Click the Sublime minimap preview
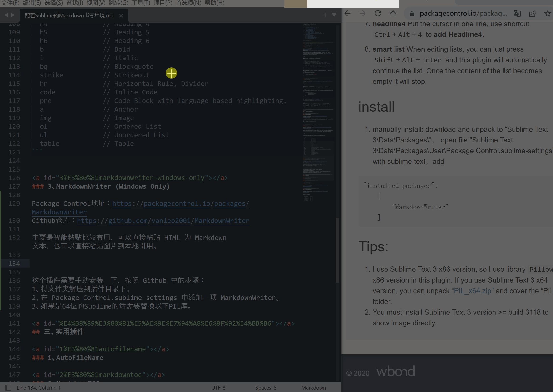This screenshot has width=553, height=392. (x=318, y=112)
